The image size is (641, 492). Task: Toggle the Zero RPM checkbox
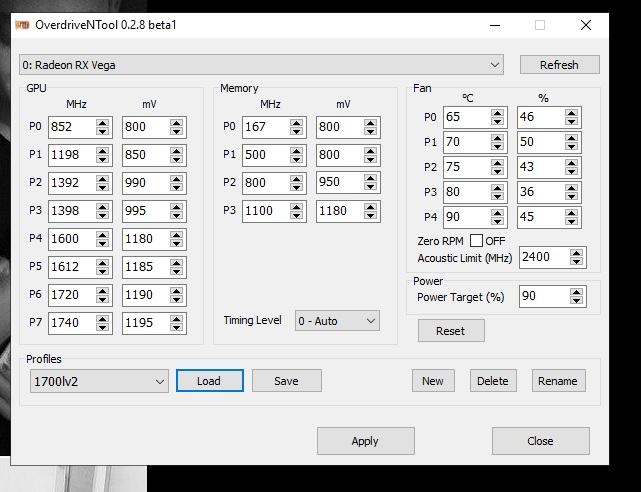coord(476,241)
